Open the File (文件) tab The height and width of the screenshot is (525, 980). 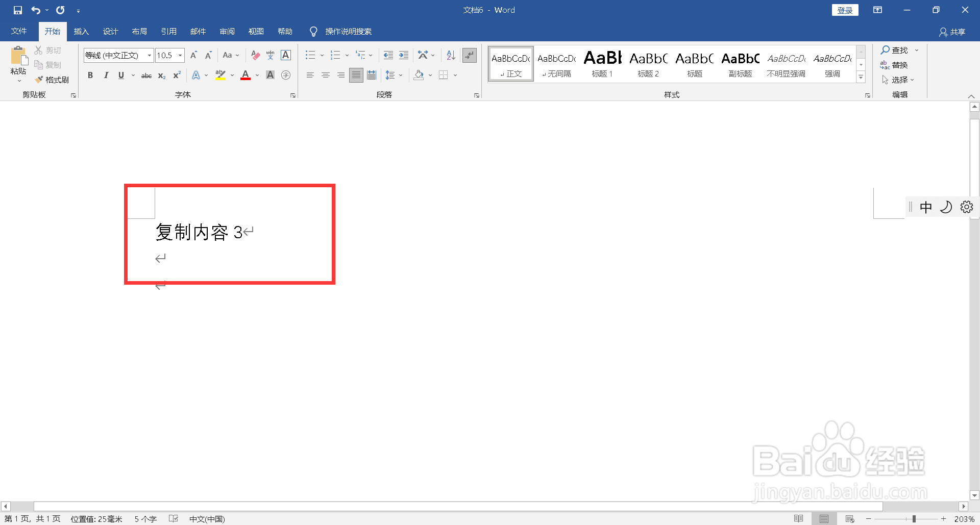19,31
